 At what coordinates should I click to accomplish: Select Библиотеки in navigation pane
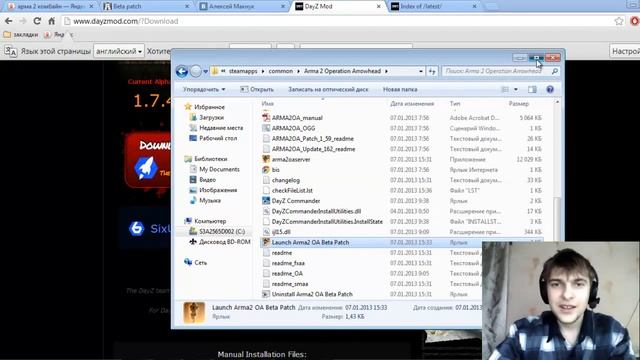tap(211, 159)
